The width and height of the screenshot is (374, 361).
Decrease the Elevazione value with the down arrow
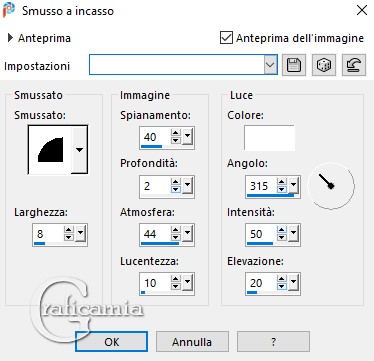click(x=282, y=286)
